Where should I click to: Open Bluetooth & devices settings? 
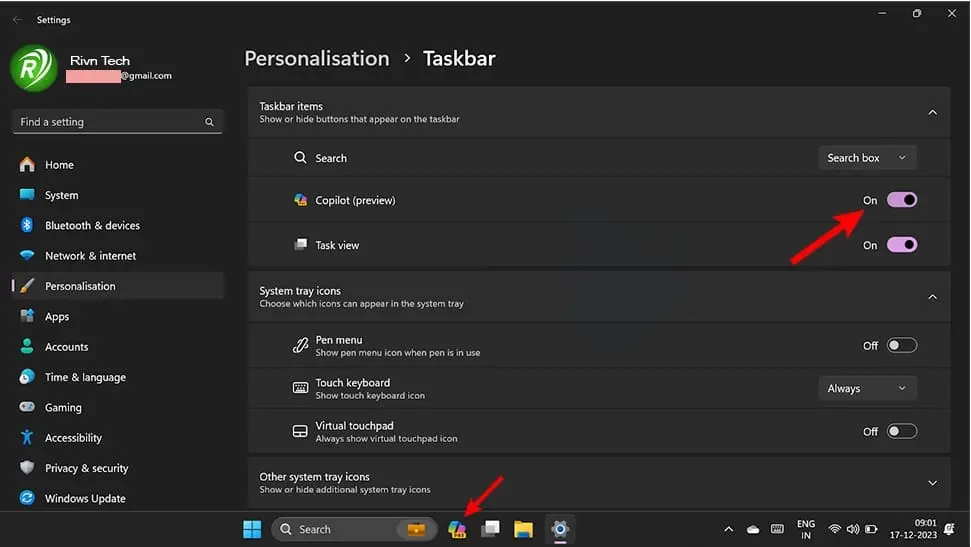118,225
